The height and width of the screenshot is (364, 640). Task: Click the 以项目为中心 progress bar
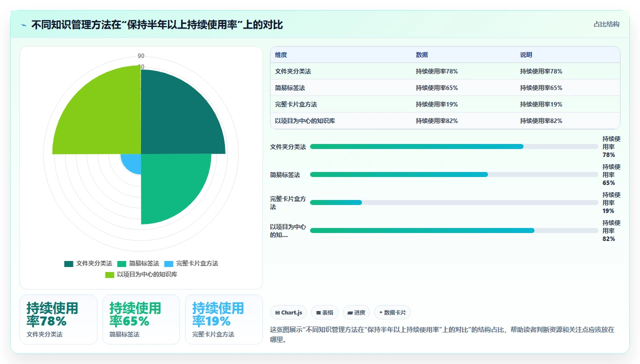pyautogui.click(x=454, y=230)
